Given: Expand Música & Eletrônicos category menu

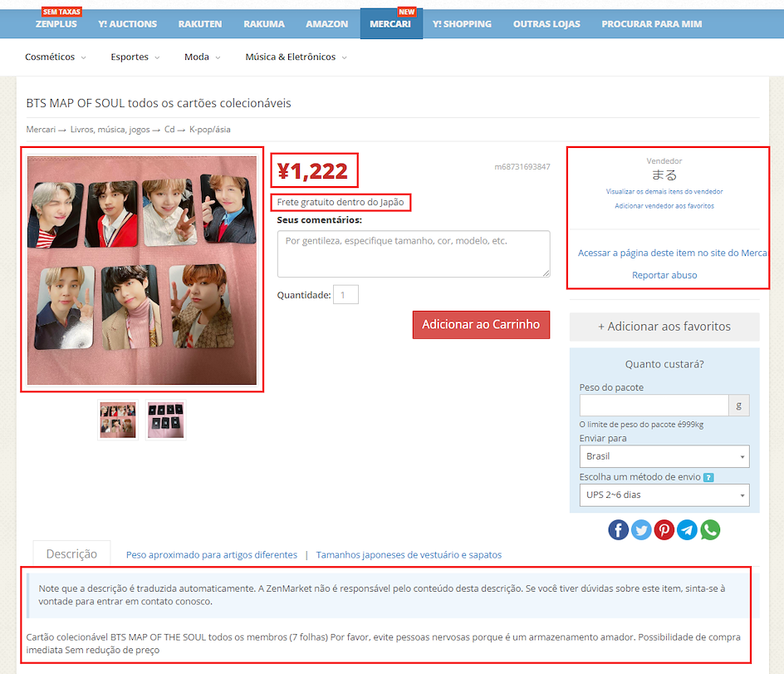Looking at the screenshot, I should pyautogui.click(x=296, y=57).
